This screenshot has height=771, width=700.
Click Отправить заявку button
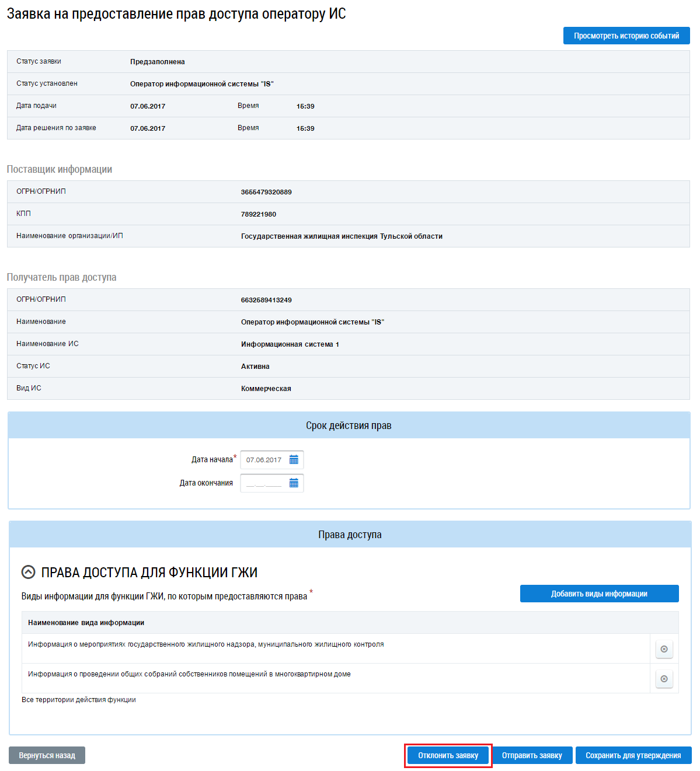click(532, 755)
